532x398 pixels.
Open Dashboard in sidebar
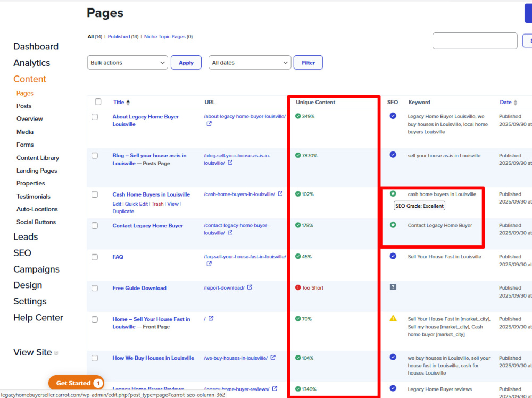[x=36, y=46]
